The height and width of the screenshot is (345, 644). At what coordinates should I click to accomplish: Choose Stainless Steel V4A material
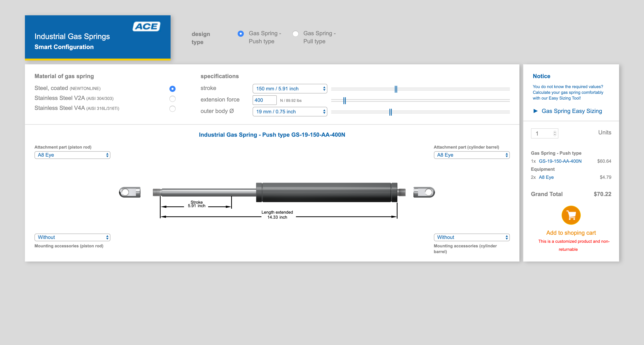click(172, 109)
